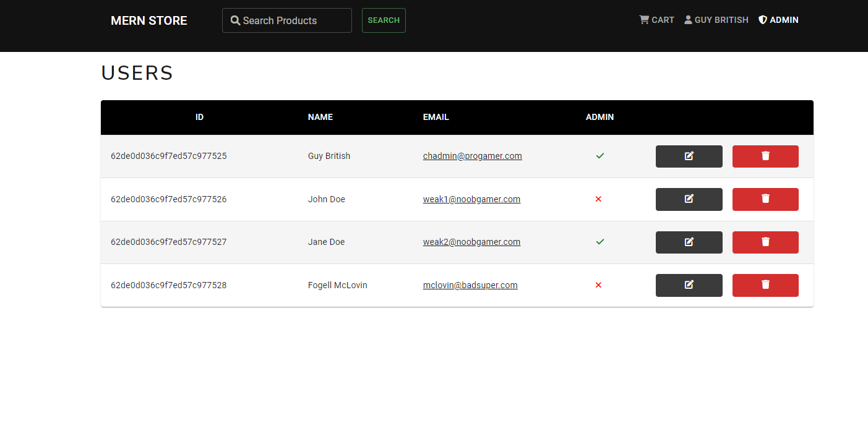868x436 pixels.
Task: Click the EMAIL column header
Action: pyautogui.click(x=436, y=117)
